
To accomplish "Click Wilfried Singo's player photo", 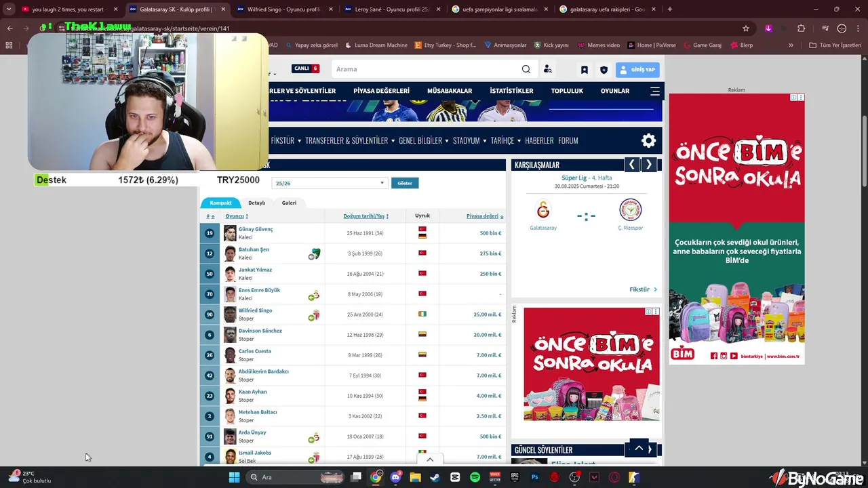I will coord(230,314).
